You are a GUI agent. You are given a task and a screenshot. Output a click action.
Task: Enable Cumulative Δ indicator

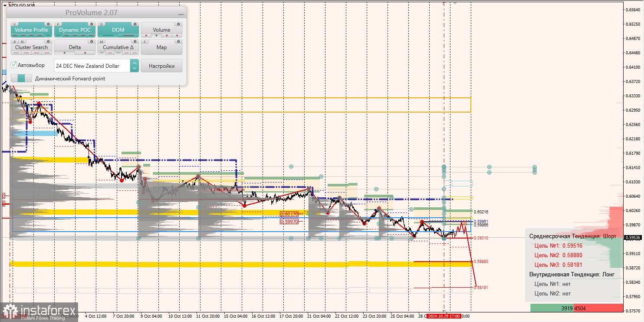(118, 47)
